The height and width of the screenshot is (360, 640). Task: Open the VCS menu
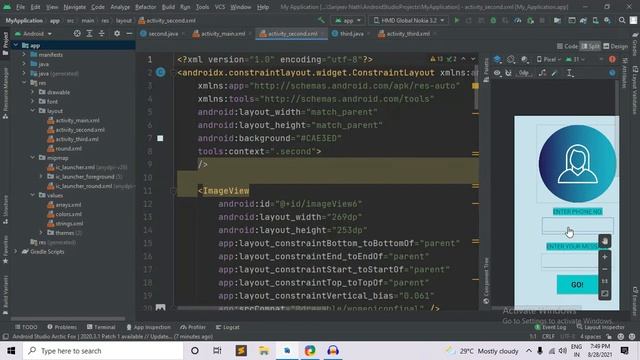click(x=220, y=7)
